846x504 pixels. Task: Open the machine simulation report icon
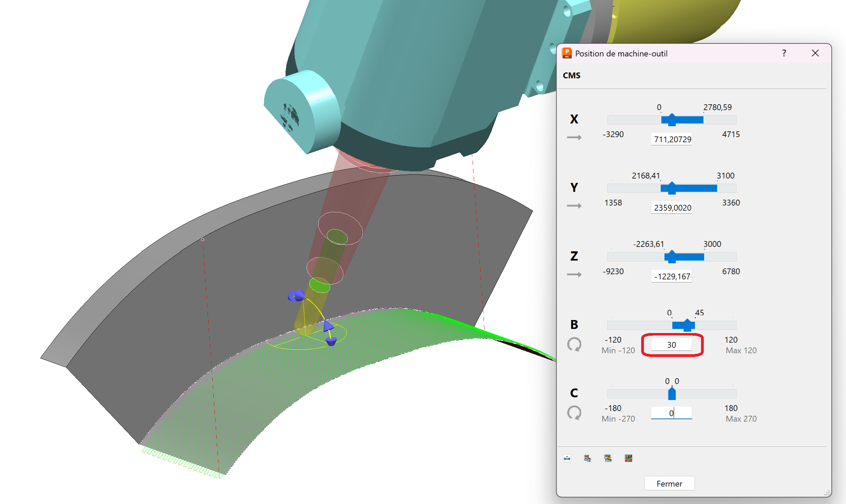[x=609, y=458]
